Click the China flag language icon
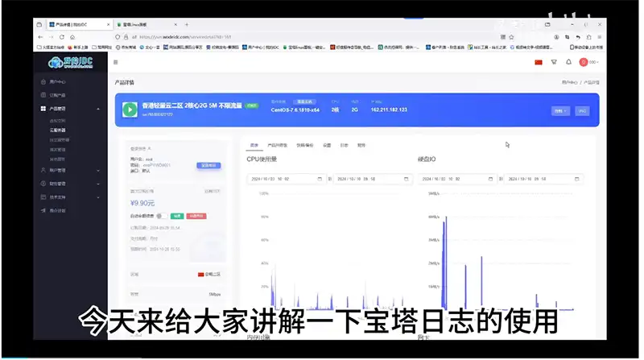Screen dimensions: 644x360 click(x=539, y=62)
